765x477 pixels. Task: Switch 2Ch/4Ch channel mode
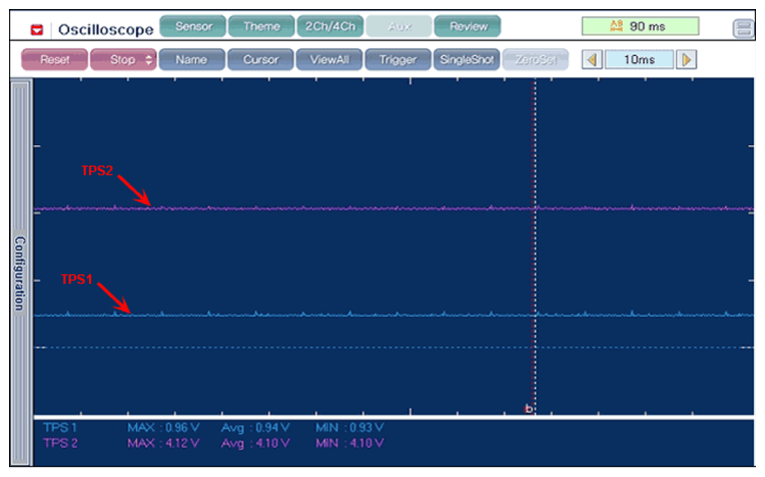tap(330, 26)
